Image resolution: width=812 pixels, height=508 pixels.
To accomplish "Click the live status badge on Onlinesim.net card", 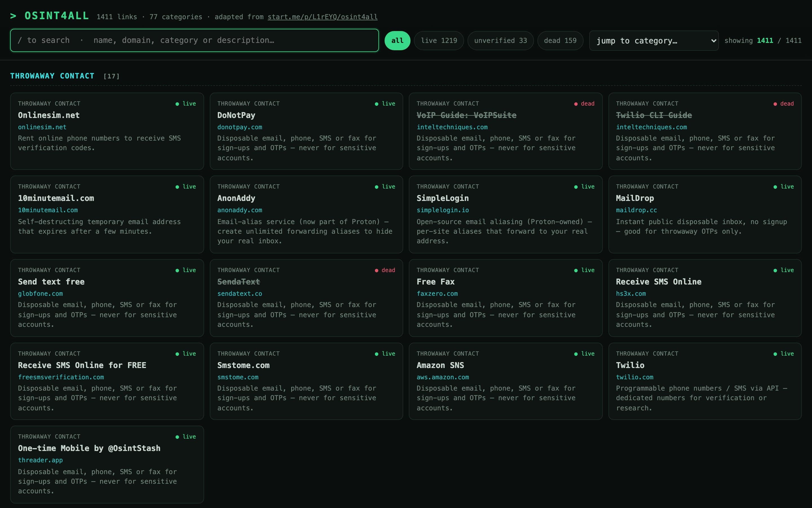I will point(186,104).
